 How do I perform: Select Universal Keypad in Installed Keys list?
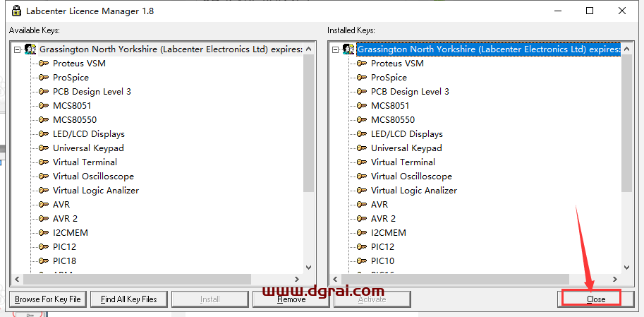(x=406, y=148)
